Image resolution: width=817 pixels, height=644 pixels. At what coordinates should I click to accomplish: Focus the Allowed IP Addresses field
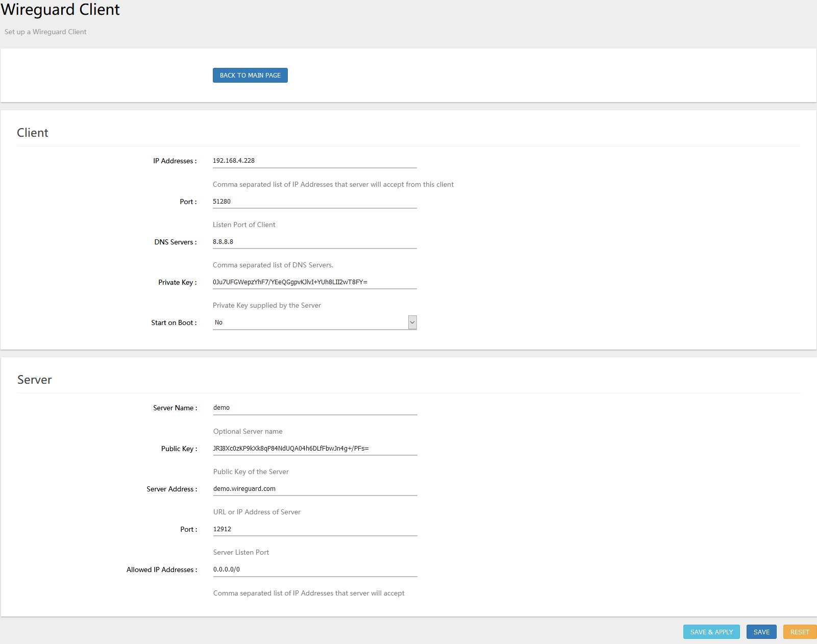pos(315,569)
